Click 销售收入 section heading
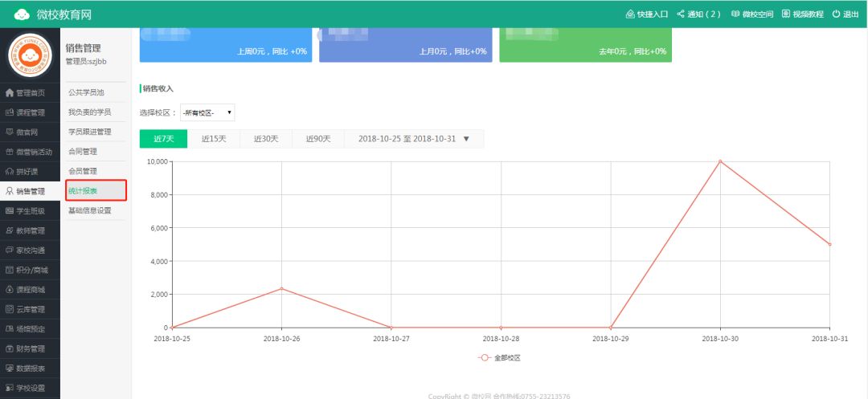Screen dimensions: 868x399 158,88
